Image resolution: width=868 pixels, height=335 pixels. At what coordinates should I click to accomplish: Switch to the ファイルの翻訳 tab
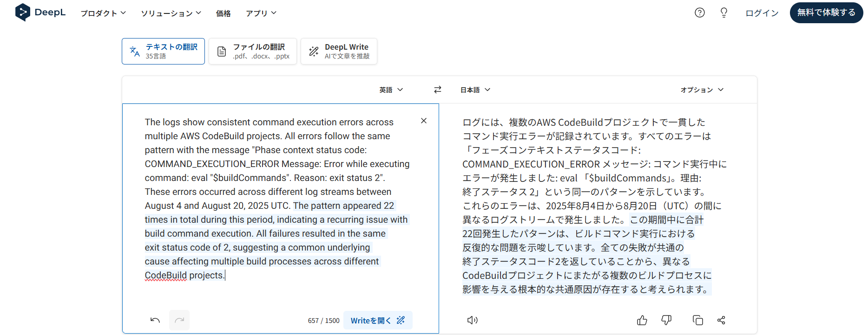(x=253, y=51)
